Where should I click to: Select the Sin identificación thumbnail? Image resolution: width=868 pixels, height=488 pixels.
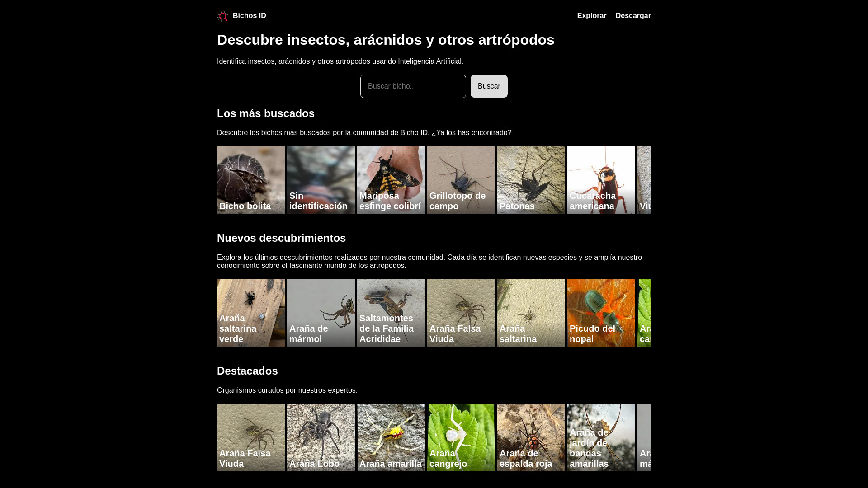321,179
